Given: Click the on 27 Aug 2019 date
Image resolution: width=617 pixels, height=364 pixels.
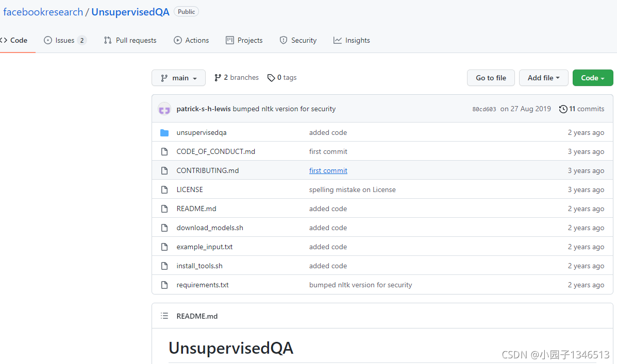Looking at the screenshot, I should (x=525, y=109).
